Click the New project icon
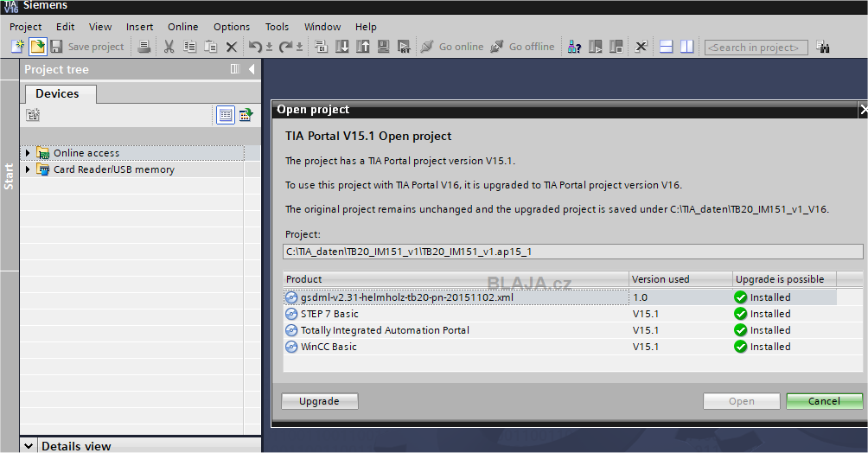This screenshot has width=868, height=453. tap(17, 47)
